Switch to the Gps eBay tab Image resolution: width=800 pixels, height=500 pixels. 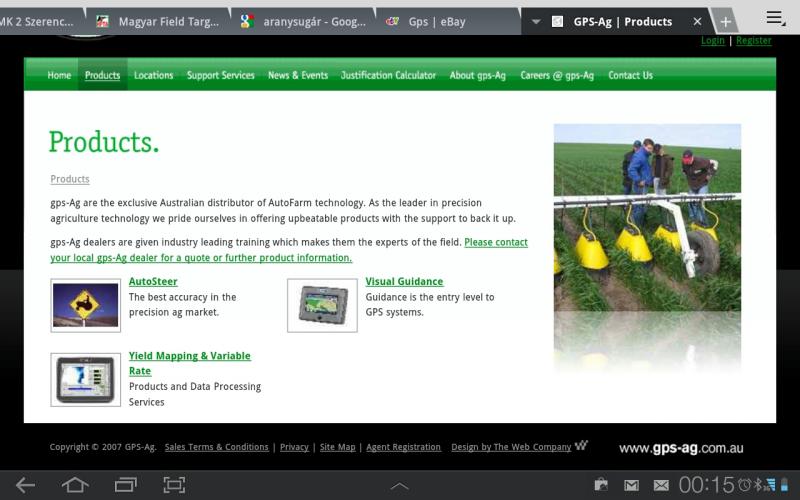(448, 22)
